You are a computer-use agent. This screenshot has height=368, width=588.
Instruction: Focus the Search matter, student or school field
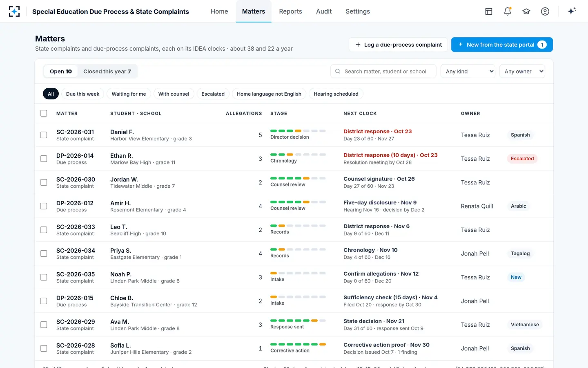coord(383,71)
